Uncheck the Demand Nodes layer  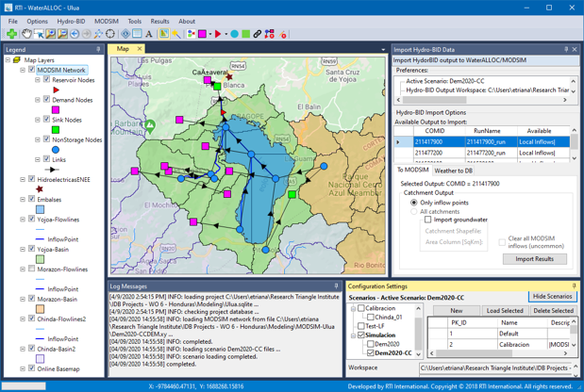point(46,99)
